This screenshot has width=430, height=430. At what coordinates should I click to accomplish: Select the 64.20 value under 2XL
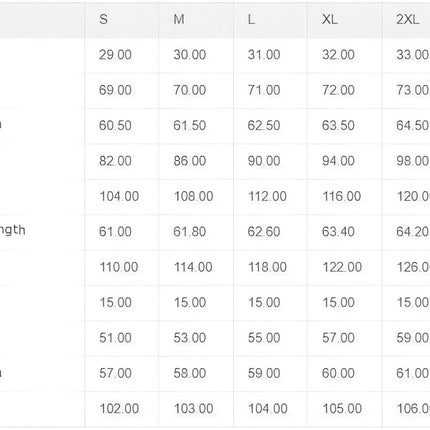[x=412, y=231]
